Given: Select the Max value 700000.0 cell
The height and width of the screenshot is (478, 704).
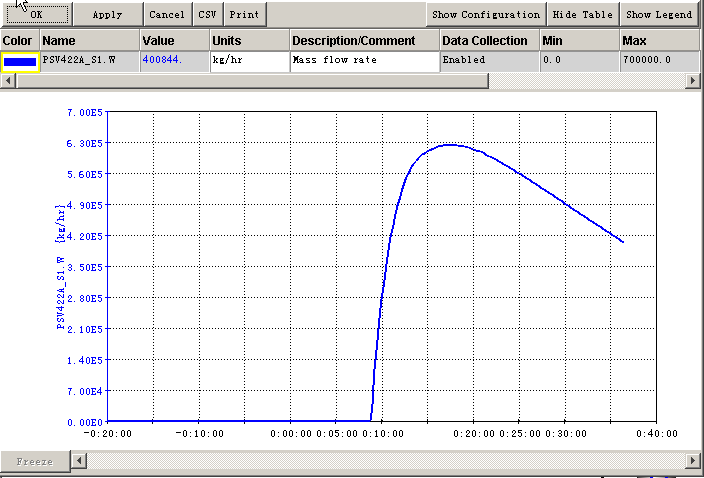Looking at the screenshot, I should click(x=660, y=61).
